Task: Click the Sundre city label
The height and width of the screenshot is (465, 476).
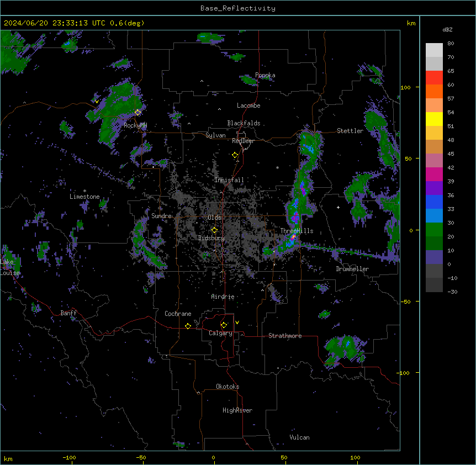Action: 161,216
